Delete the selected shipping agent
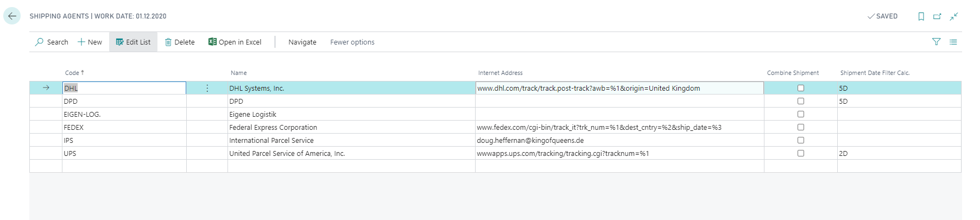This screenshot has height=220, width=980. tap(180, 42)
